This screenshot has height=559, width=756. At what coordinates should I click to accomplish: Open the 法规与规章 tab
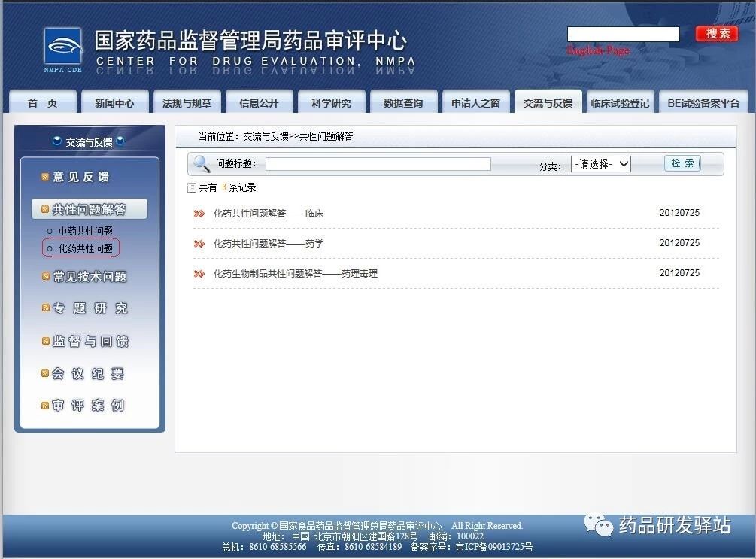tap(187, 102)
